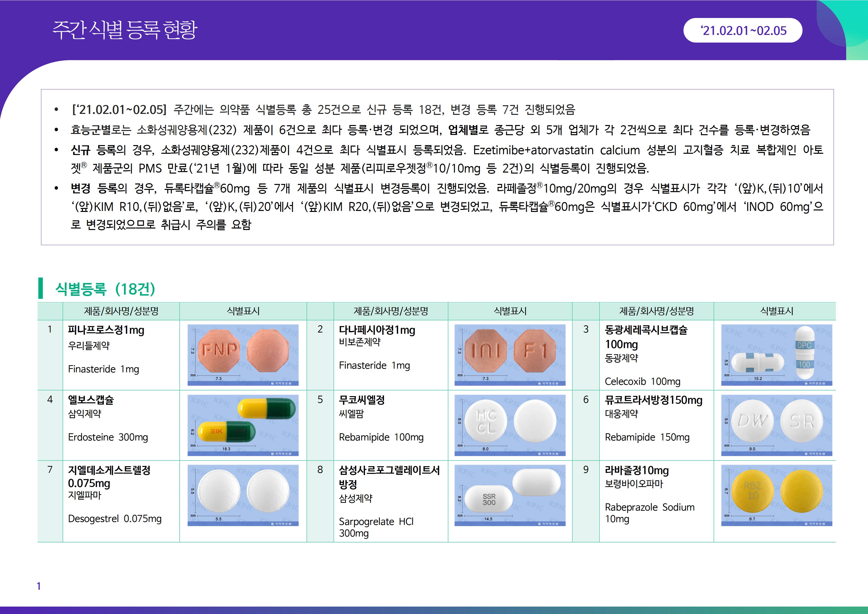Click product name 뮤코트라서방정150mg
868x614 pixels.
[653, 400]
